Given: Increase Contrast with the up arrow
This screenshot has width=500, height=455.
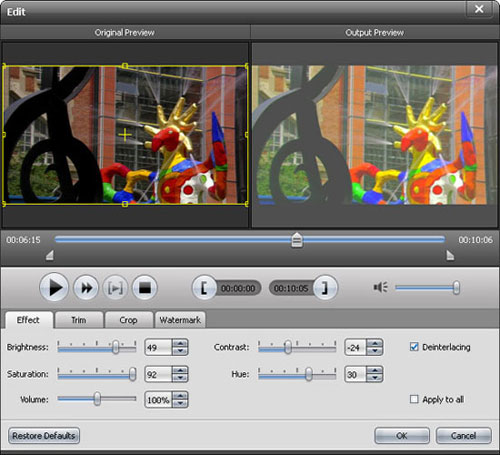Looking at the screenshot, I should click(x=375, y=343).
